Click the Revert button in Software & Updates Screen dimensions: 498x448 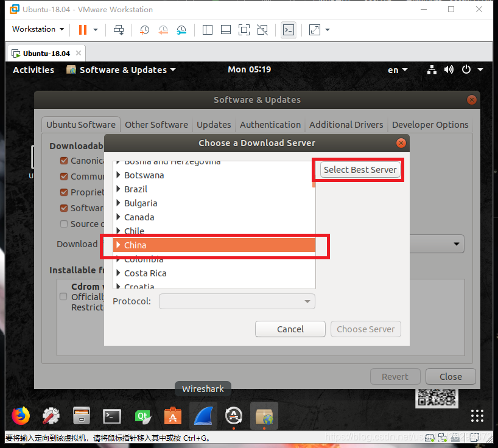point(395,377)
